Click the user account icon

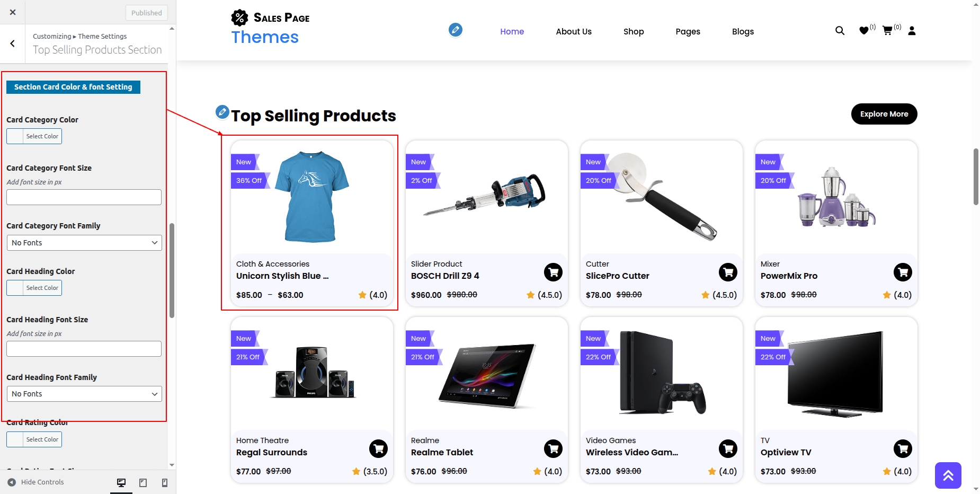[x=912, y=31]
